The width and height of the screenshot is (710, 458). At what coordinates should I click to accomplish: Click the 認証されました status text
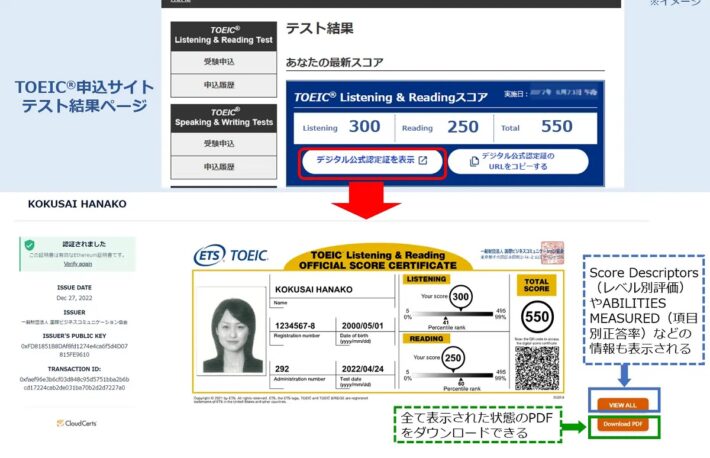coord(84,244)
